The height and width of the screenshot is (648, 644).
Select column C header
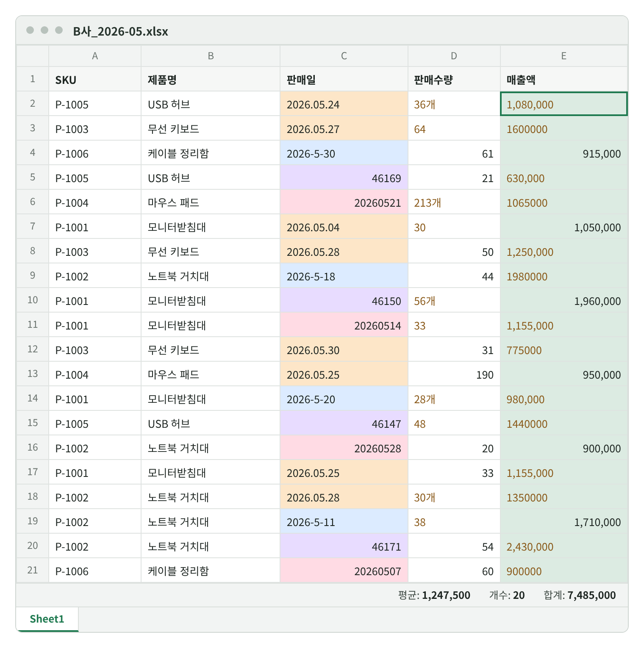[344, 56]
